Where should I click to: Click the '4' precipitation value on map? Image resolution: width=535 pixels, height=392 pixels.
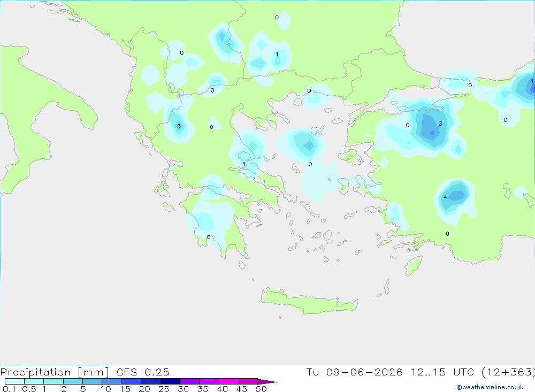click(445, 197)
